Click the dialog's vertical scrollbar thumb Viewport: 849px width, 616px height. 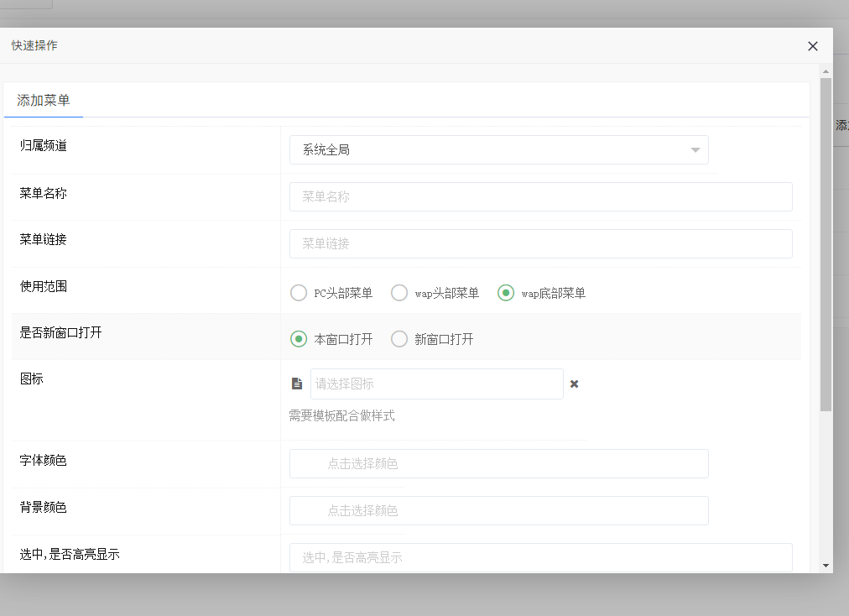[x=826, y=243]
